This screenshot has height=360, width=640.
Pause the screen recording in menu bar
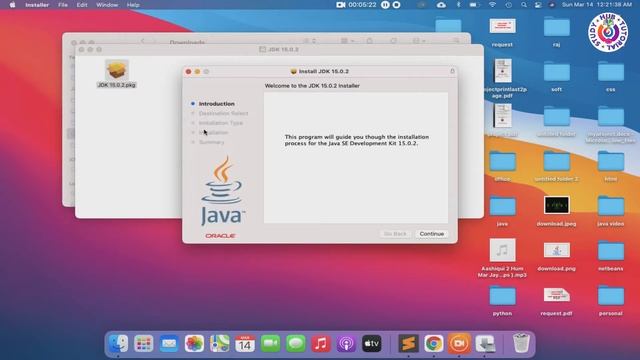click(x=385, y=5)
